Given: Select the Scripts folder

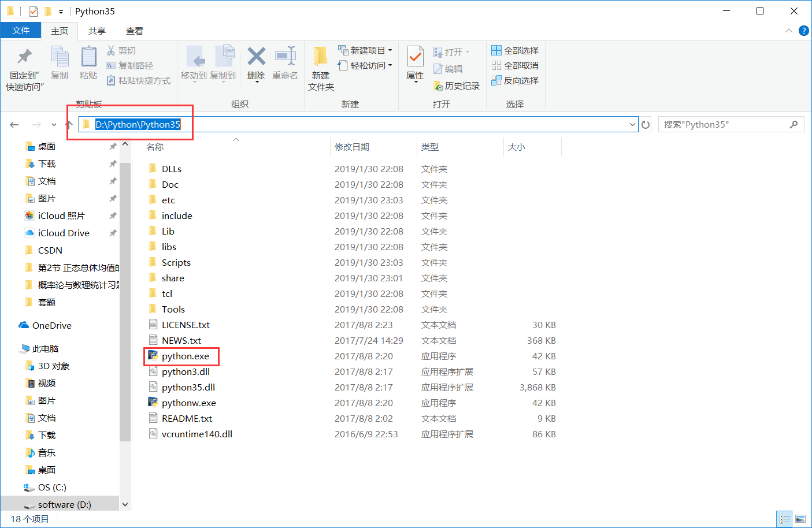Looking at the screenshot, I should (x=176, y=262).
